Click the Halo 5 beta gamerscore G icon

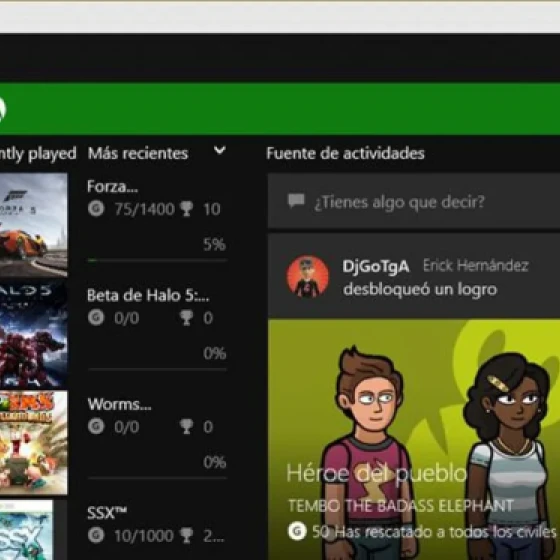[x=96, y=317]
